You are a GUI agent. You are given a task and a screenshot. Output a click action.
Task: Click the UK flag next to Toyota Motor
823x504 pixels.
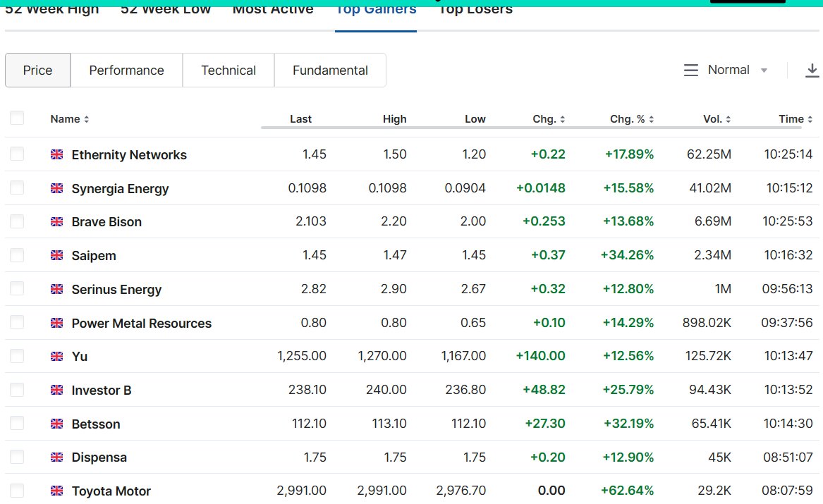point(56,491)
